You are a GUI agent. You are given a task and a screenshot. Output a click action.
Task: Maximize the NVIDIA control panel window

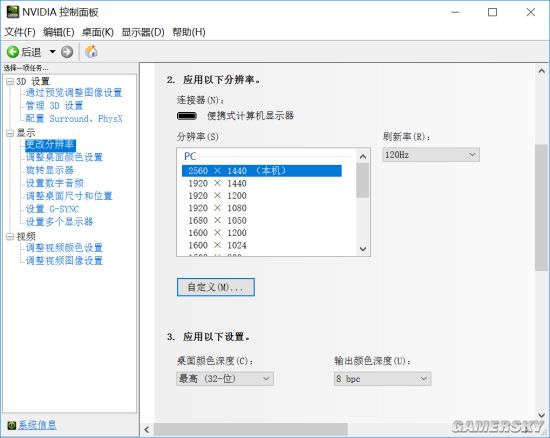point(492,12)
